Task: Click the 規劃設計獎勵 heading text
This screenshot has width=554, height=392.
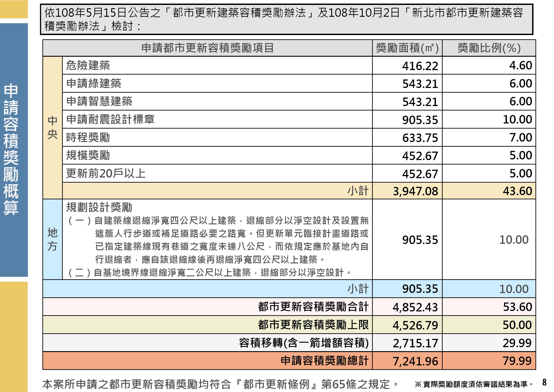Action: point(99,207)
